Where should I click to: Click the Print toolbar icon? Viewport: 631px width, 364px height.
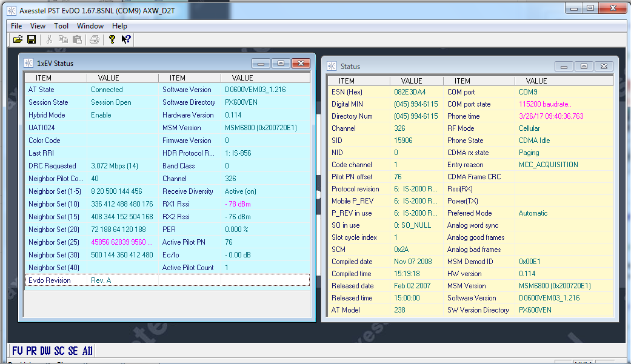click(95, 39)
